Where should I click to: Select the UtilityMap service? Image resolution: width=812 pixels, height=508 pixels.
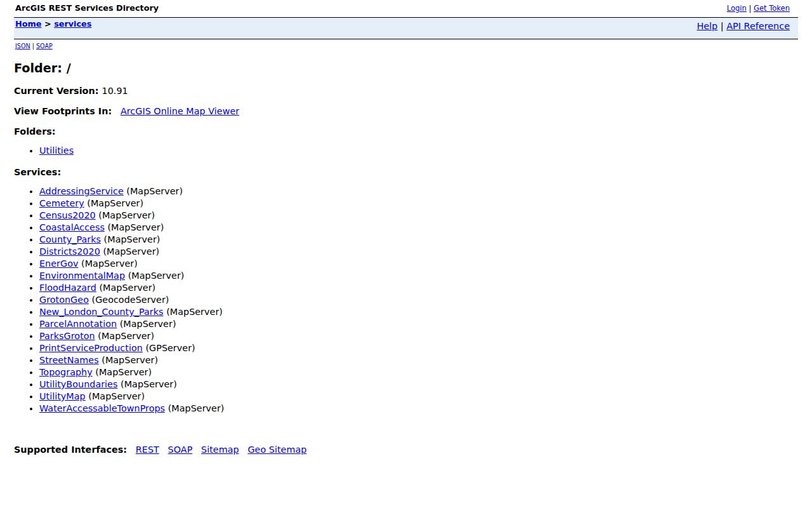[x=62, y=396]
